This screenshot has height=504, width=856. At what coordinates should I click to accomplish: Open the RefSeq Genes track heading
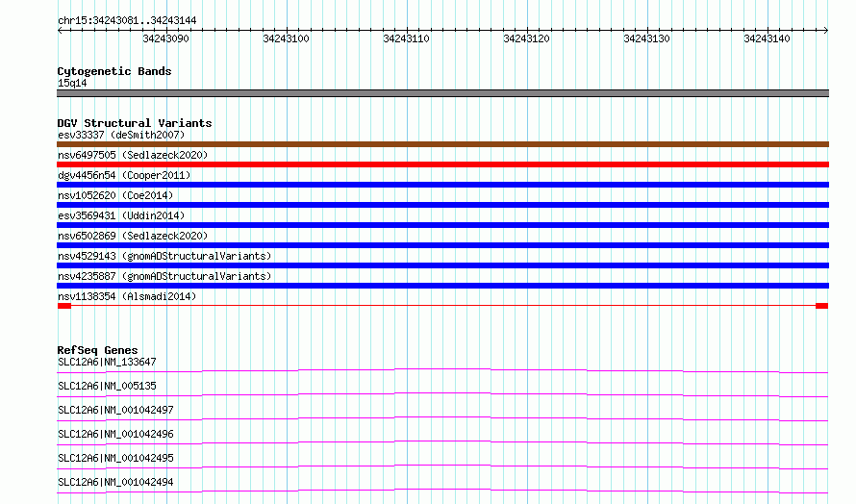point(97,350)
